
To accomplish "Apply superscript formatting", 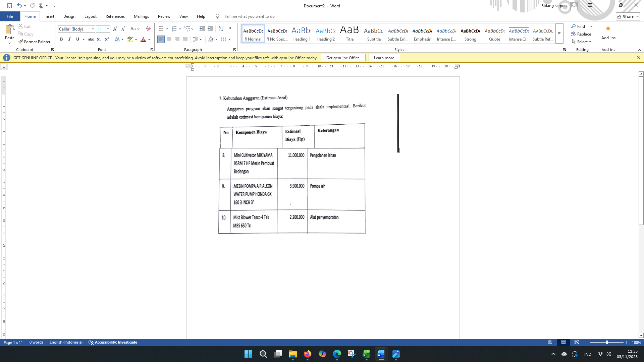I will [x=107, y=40].
